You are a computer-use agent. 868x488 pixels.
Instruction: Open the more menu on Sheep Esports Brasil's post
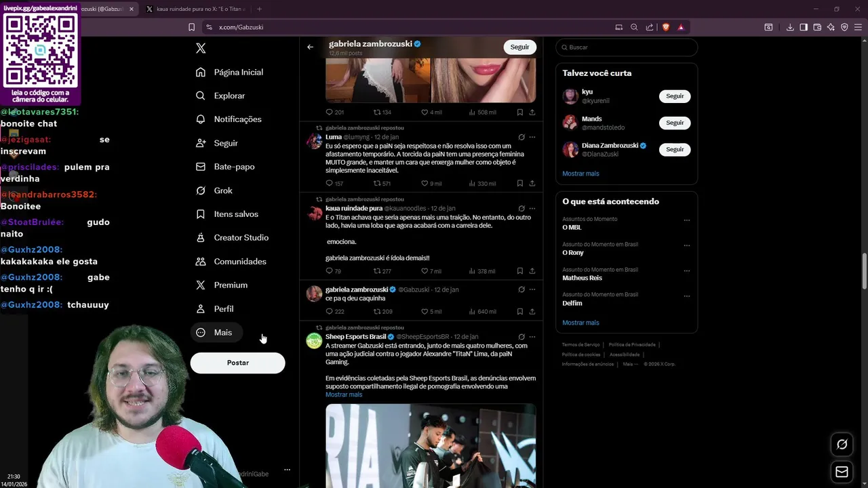pos(532,337)
